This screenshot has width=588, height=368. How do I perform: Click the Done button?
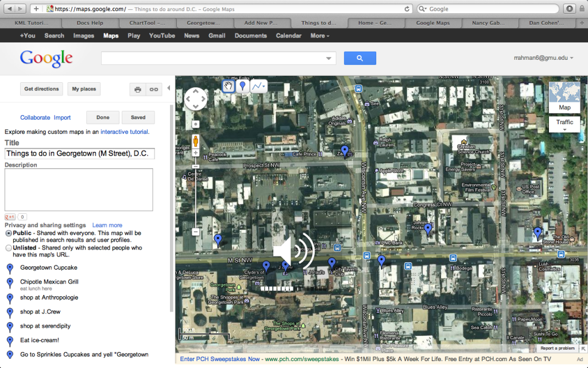(103, 117)
